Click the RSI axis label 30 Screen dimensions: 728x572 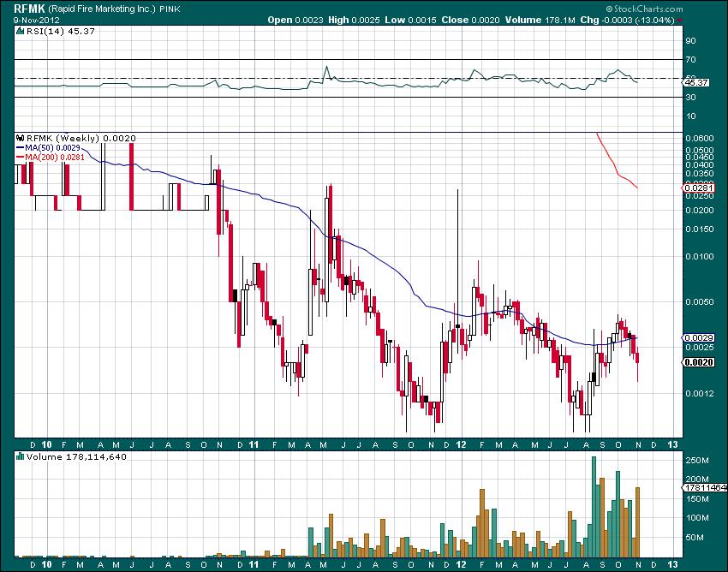691,97
